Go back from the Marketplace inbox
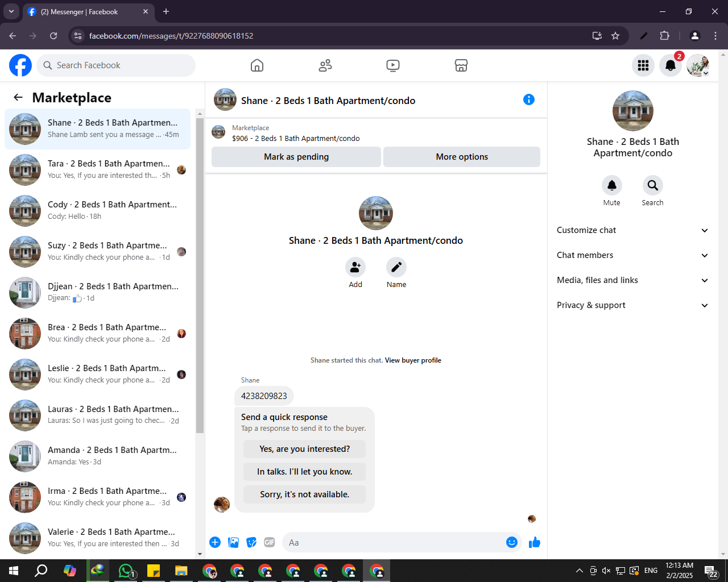 18,97
